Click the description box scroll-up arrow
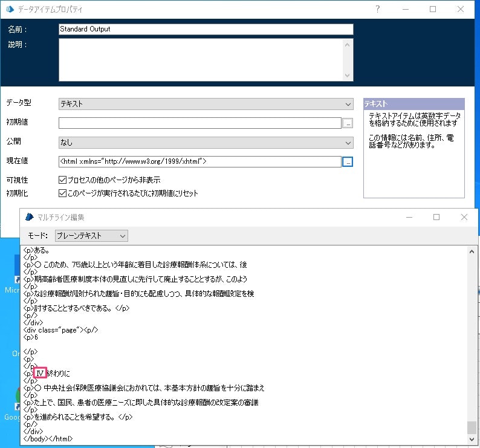 click(347, 45)
